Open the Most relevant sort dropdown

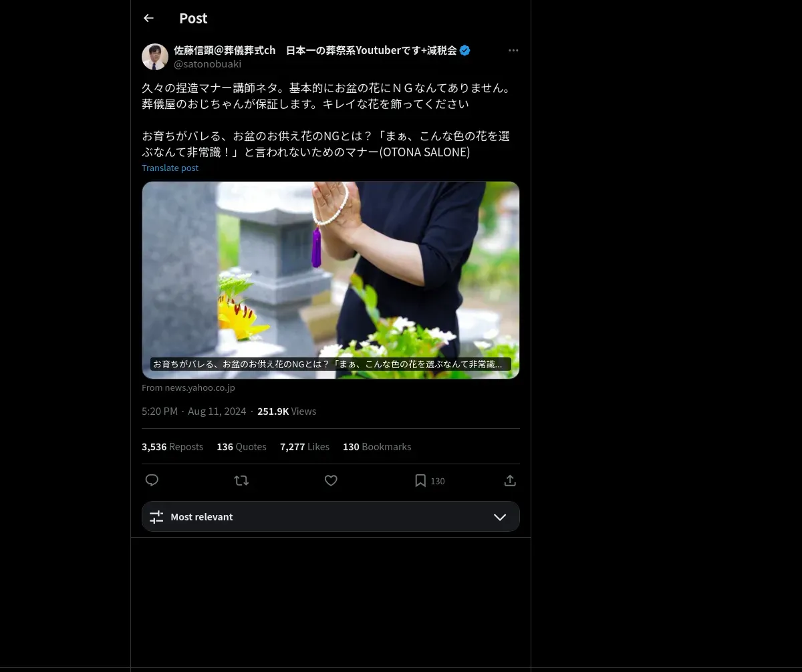coord(331,516)
